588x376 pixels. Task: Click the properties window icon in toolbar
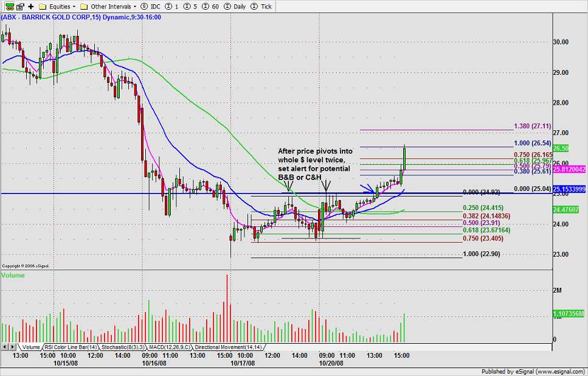[20, 6]
